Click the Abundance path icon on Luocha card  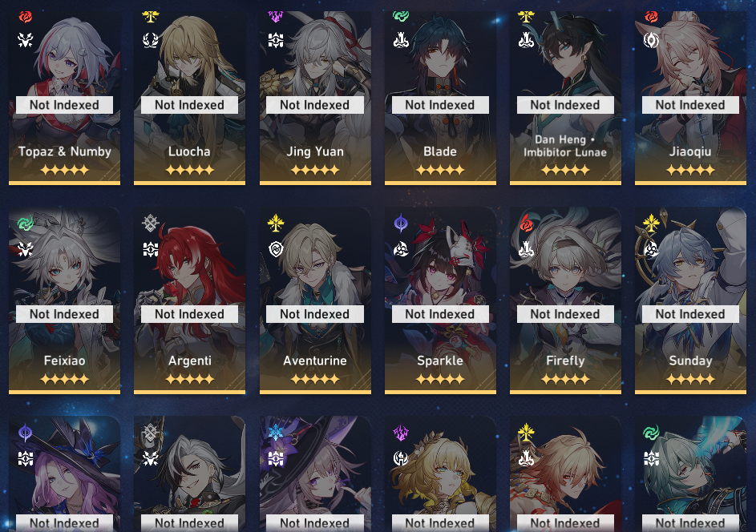[x=151, y=40]
